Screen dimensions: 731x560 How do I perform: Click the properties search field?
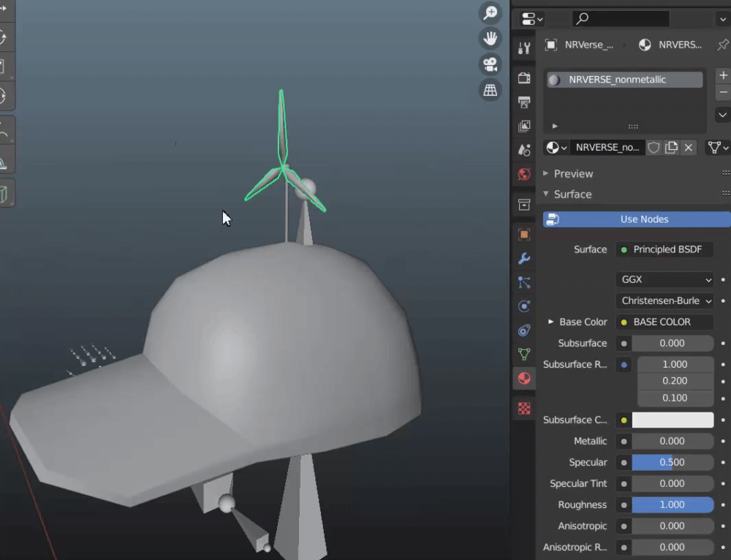point(621,19)
